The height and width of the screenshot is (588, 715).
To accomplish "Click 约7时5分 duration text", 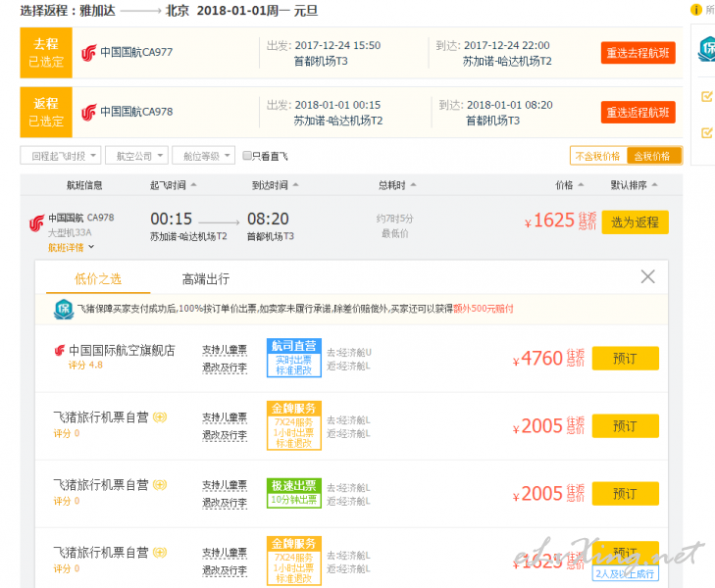I will coord(395,219).
